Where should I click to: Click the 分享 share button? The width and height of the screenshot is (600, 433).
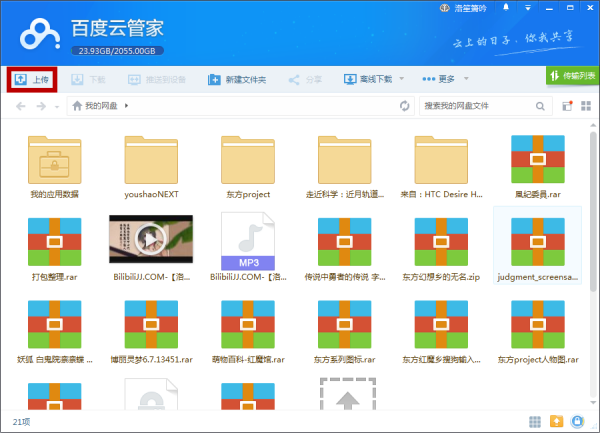pyautogui.click(x=305, y=79)
